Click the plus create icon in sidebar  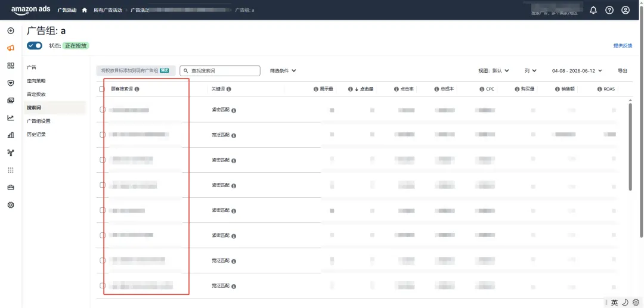point(11,31)
